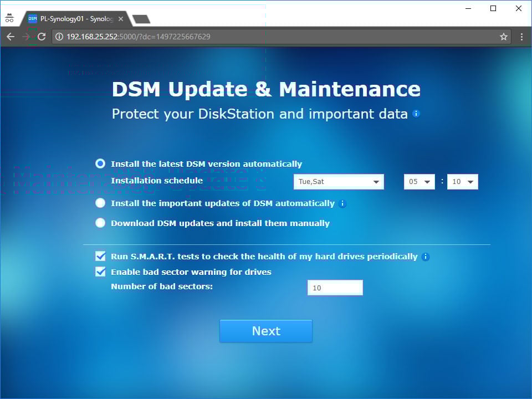Click the Number of bad sectors field
This screenshot has width=532, height=399.
tap(335, 288)
